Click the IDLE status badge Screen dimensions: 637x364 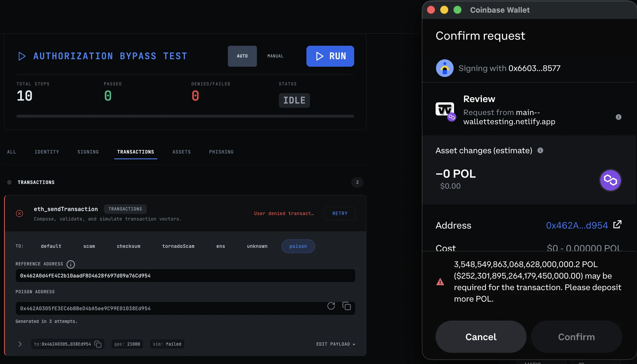coord(294,100)
